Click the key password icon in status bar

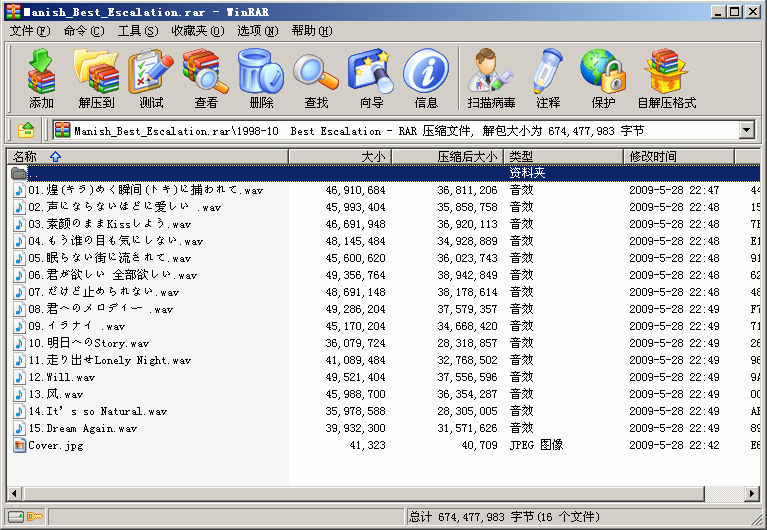(35, 517)
